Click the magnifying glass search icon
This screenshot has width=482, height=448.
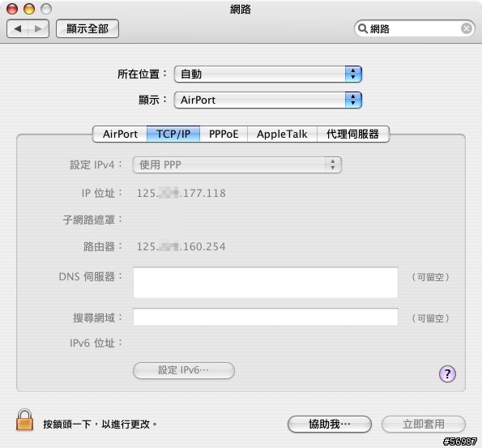point(363,28)
